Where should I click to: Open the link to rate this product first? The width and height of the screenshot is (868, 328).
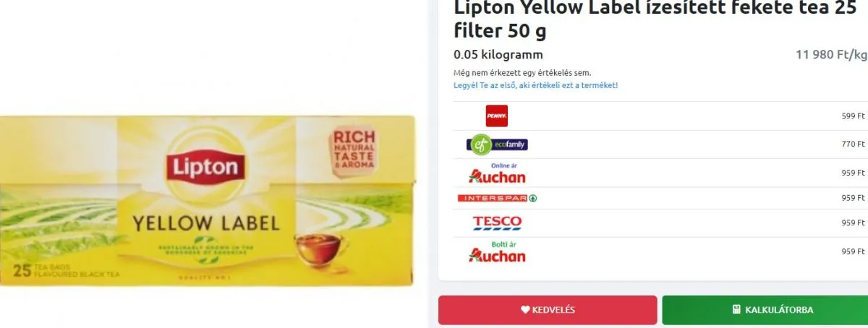535,85
